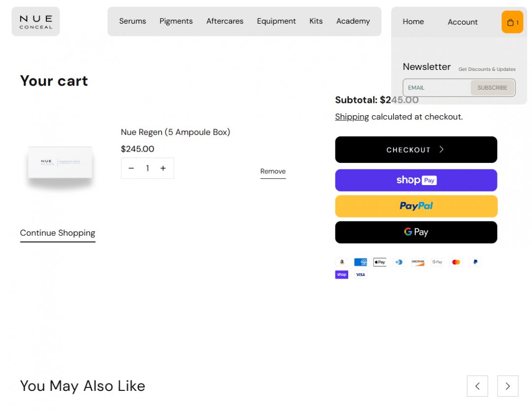Open the Equipment menu item
This screenshot has height=414, width=532.
coord(276,21)
